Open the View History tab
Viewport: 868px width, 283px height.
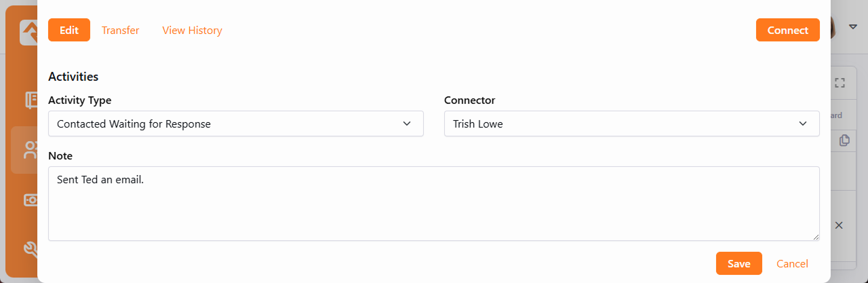tap(192, 30)
